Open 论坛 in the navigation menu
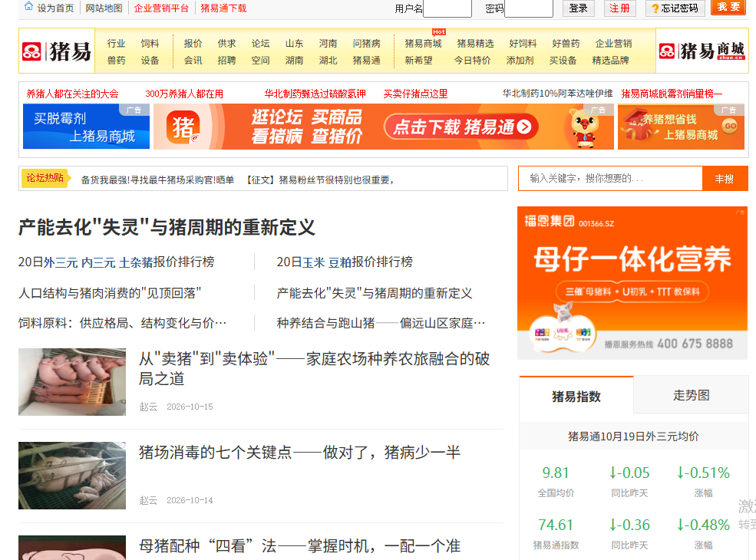 (260, 44)
